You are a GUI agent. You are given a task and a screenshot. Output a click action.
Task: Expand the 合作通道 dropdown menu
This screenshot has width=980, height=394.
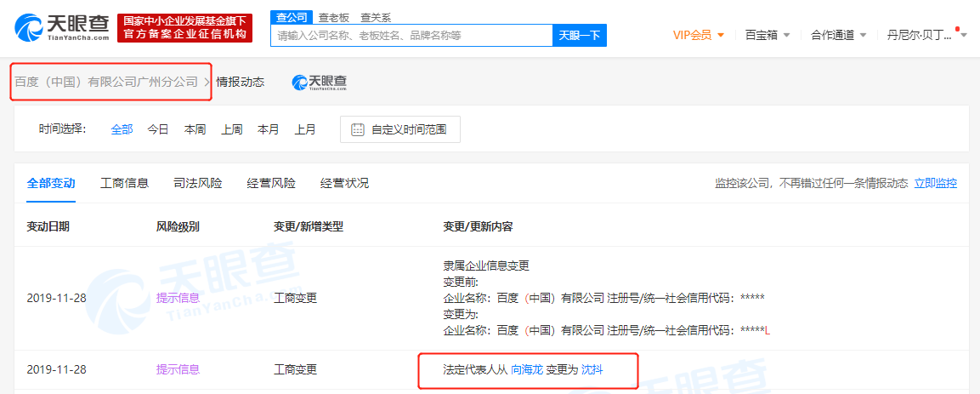tap(839, 35)
